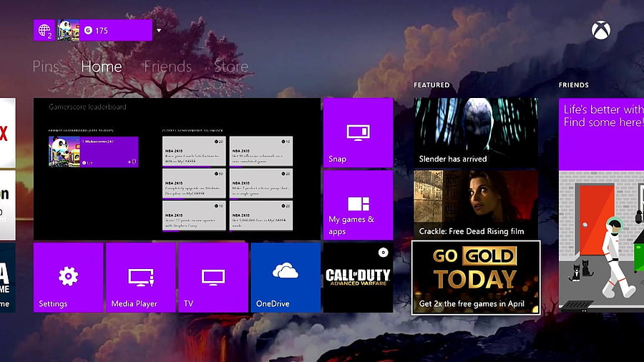
Task: Open the Settings gear tile
Action: coord(68,278)
